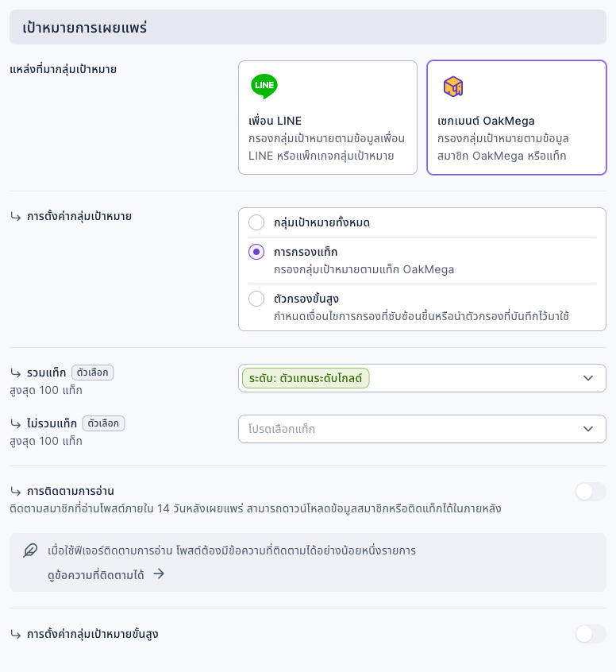Choose กลุ่มเป้าหมายทั้งหมด radio option

[256, 222]
